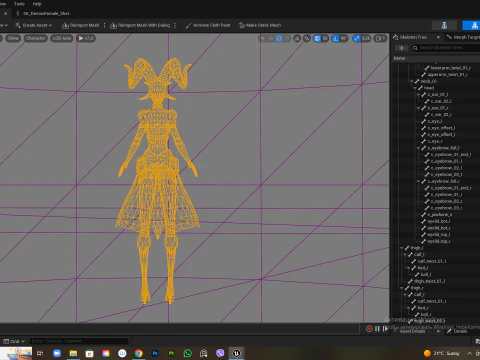The width and height of the screenshot is (480, 360).
Task: Open the scale snap value 0.25 dropdown
Action: [x=366, y=38]
